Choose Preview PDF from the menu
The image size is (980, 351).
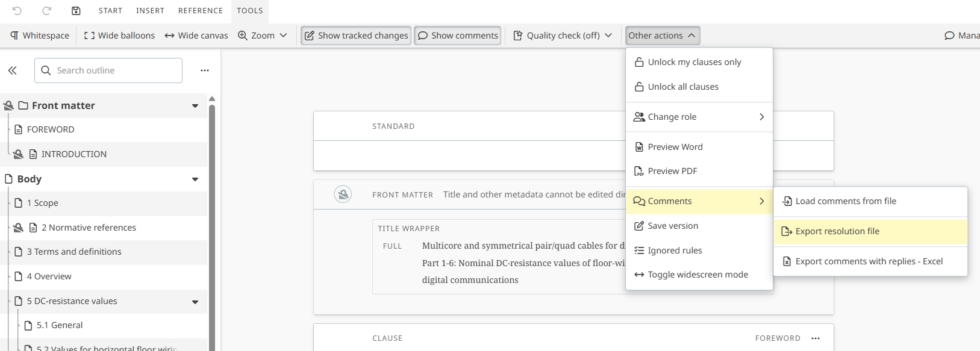point(672,171)
